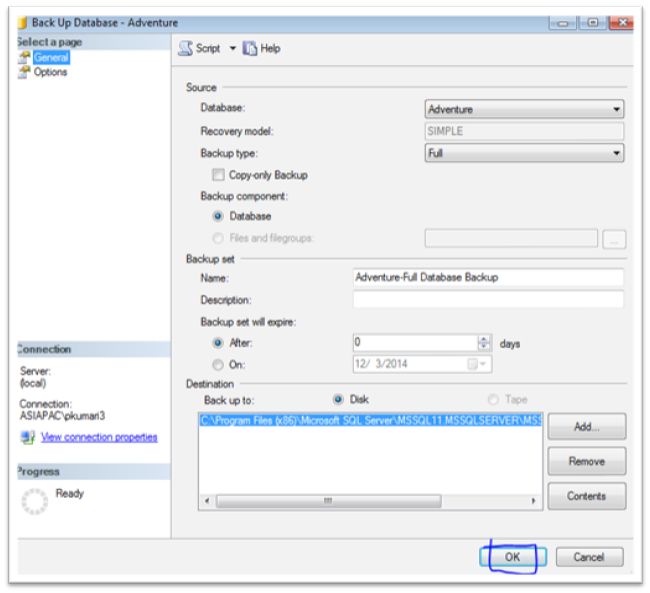Open the Database dropdown showing Adventure
The width and height of the screenshot is (650, 593).
point(524,109)
